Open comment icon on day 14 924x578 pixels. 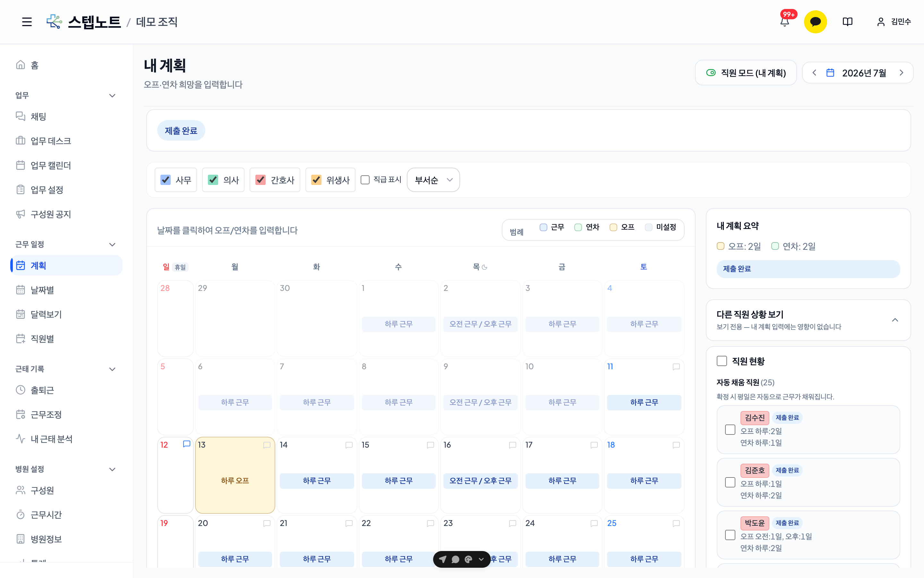coord(349,445)
